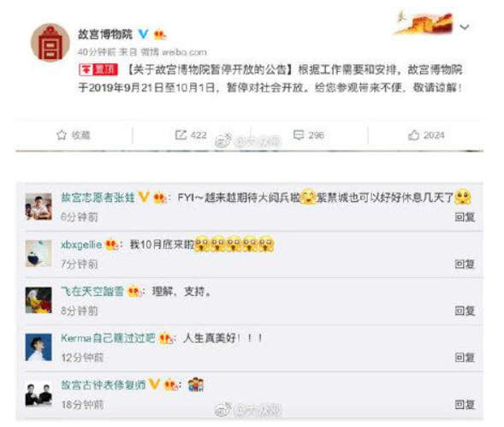Open the comments icon showing 296
Viewport: 504px width, 427px height.
coord(299,135)
